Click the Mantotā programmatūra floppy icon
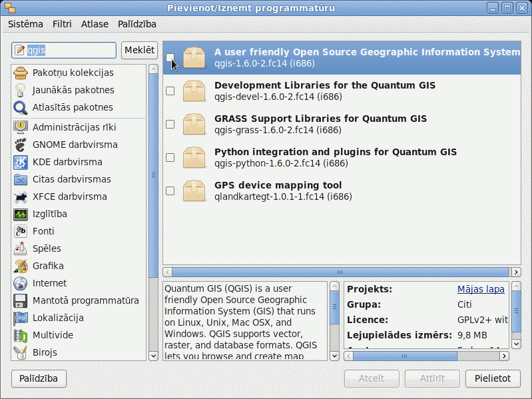The width and height of the screenshot is (532, 399). pos(21,300)
